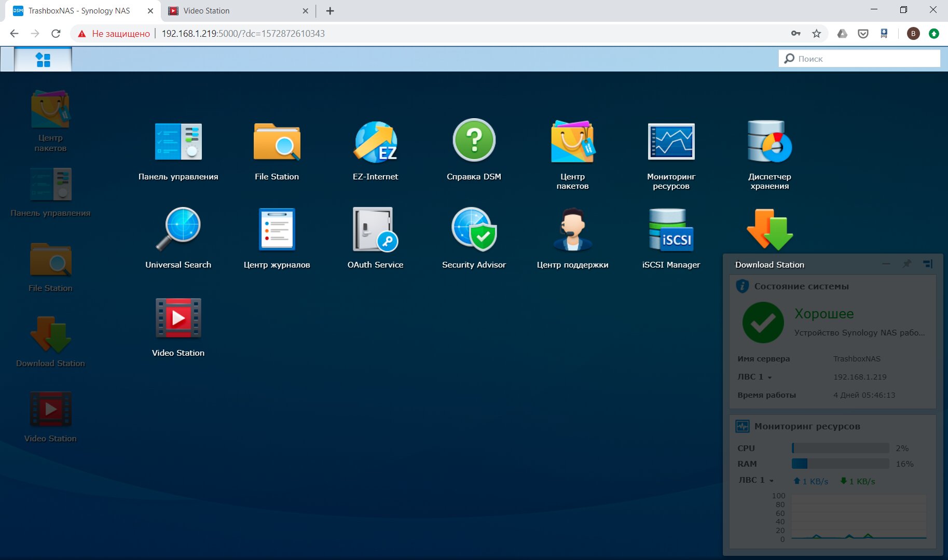Open iSCSI Manager icon
The width and height of the screenshot is (948, 560).
(x=671, y=229)
